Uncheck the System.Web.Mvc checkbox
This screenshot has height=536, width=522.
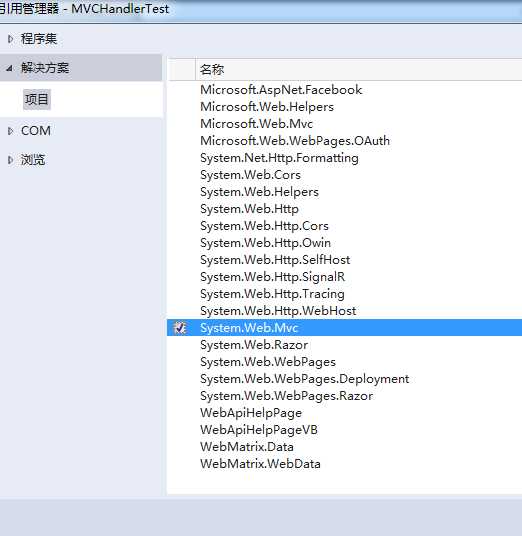(180, 328)
